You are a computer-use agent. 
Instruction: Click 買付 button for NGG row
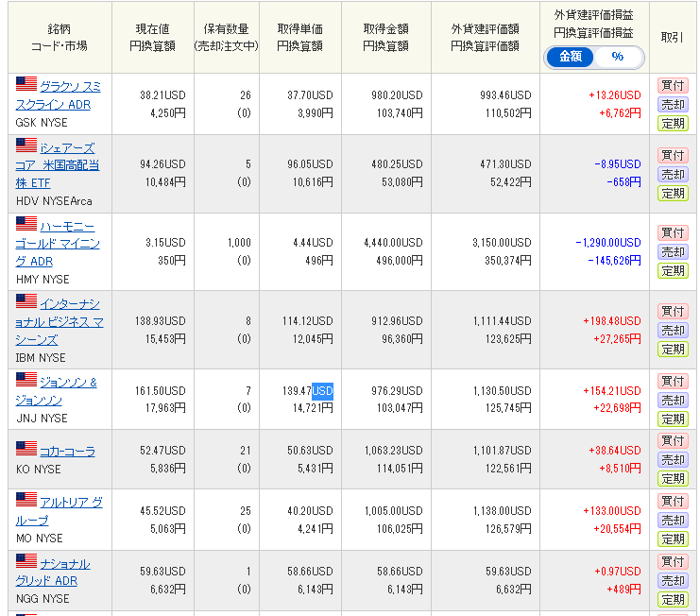click(673, 562)
